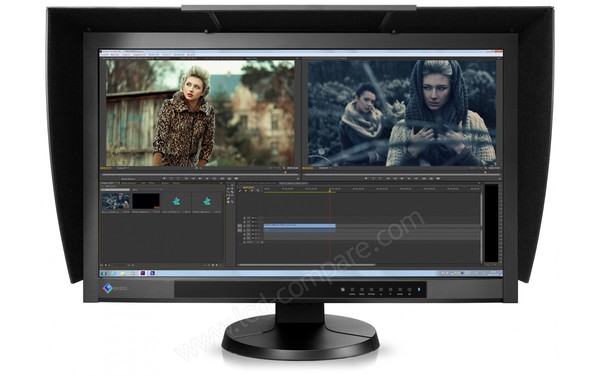Open Internet Explorer from the taskbar
This screenshot has height=375, width=600.
(113, 274)
